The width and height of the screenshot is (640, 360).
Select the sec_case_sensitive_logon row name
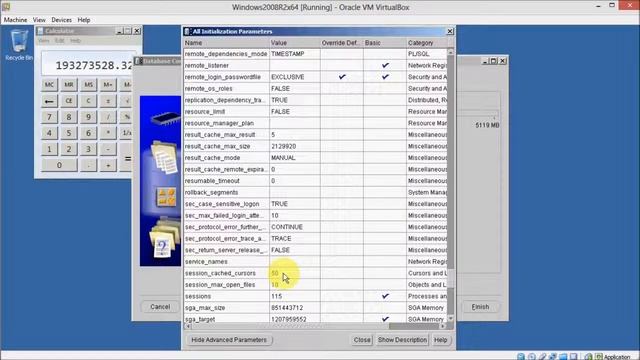pos(222,204)
